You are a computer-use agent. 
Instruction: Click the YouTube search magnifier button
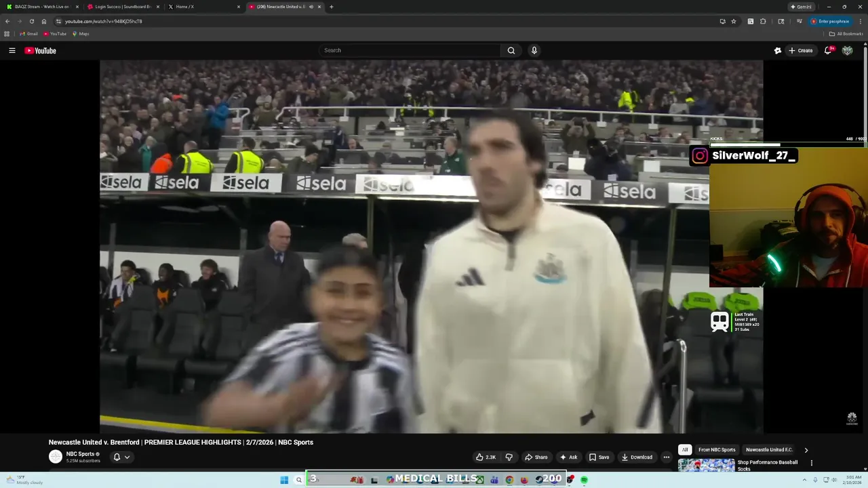click(511, 50)
